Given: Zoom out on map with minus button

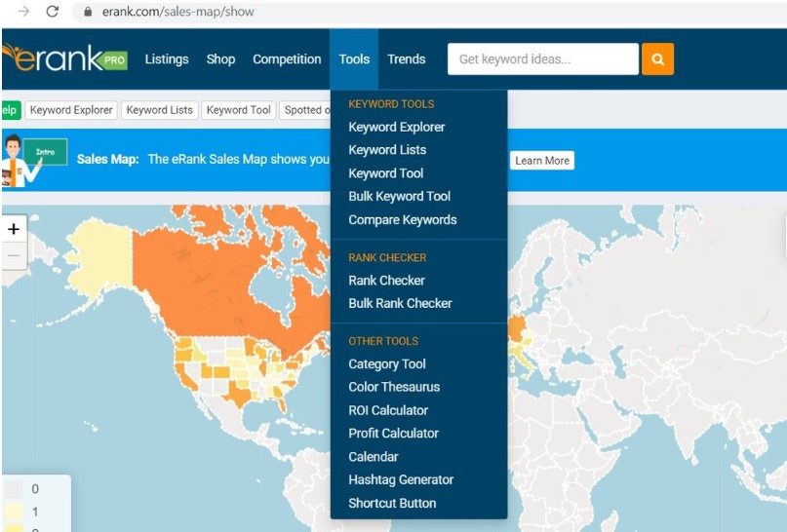Looking at the screenshot, I should coord(14,255).
